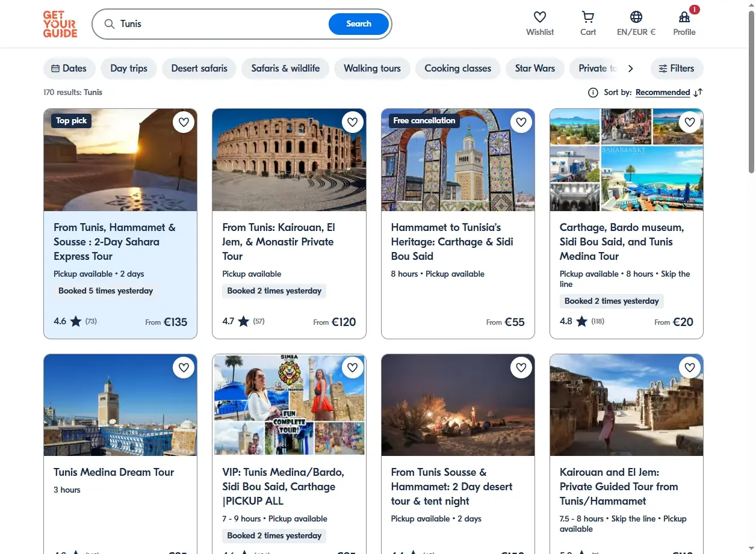This screenshot has height=554, width=756.
Task: Click the sort info circle icon
Action: point(593,93)
